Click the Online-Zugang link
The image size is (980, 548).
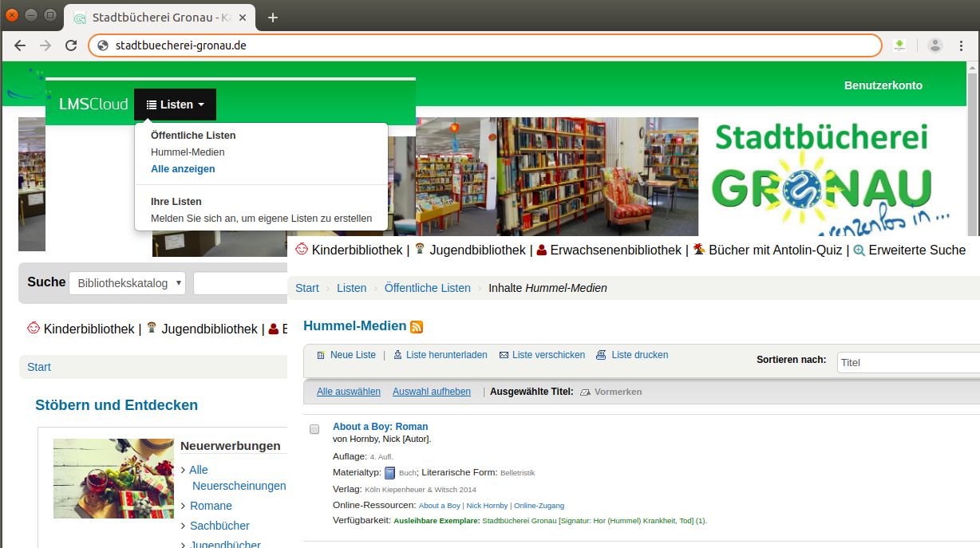tap(539, 506)
